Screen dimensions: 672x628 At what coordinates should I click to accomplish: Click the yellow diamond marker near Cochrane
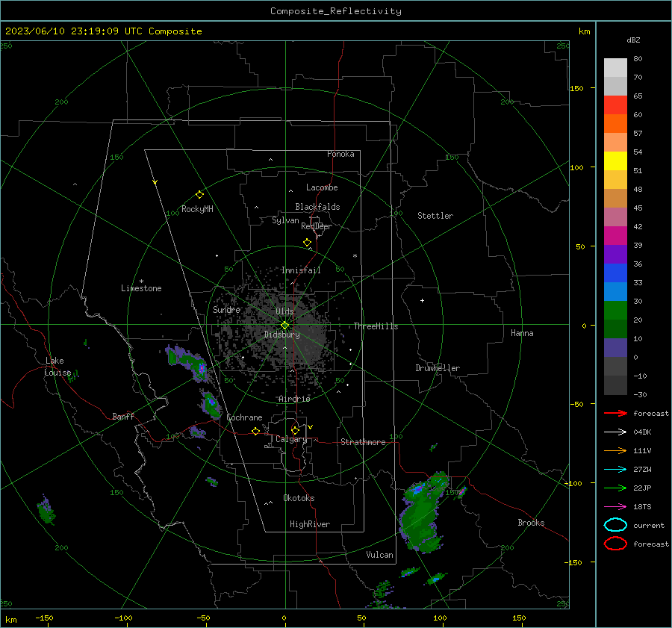[x=255, y=431]
